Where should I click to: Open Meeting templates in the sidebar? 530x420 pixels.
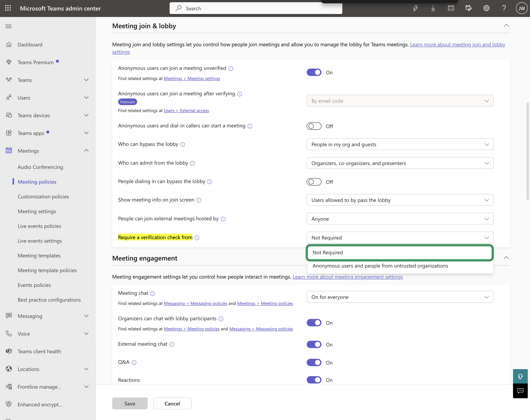tap(39, 255)
